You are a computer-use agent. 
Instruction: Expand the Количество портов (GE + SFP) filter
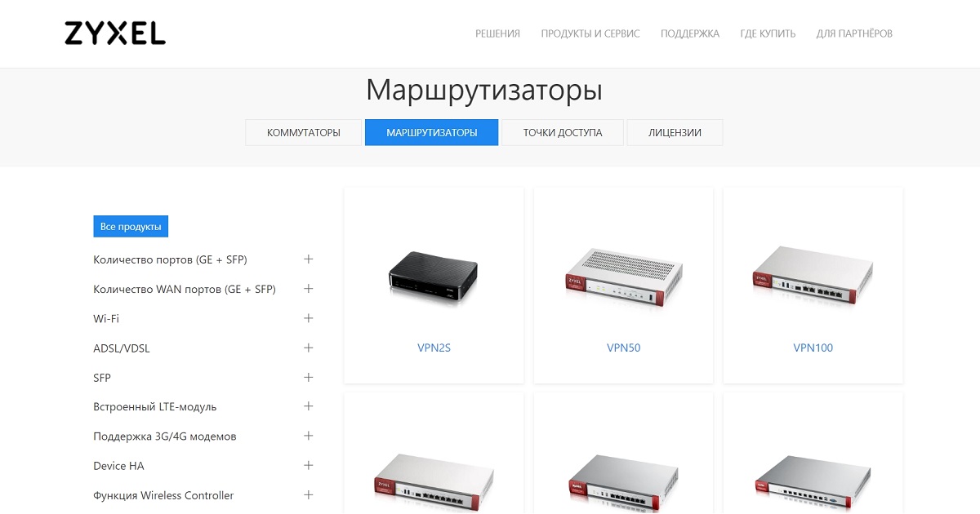308,259
